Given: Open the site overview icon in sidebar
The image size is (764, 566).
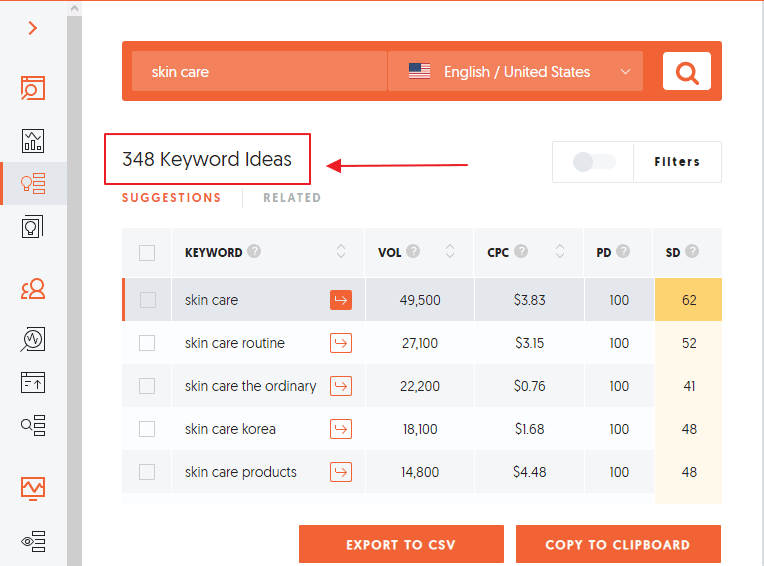Looking at the screenshot, I should (x=33, y=88).
